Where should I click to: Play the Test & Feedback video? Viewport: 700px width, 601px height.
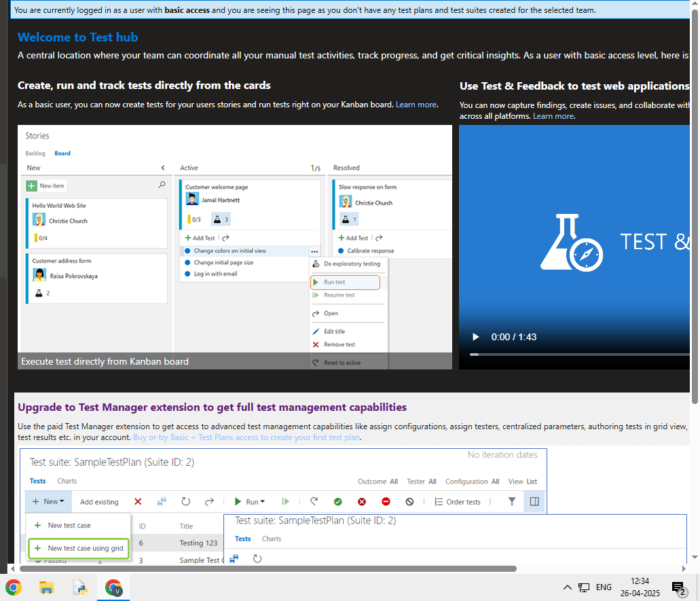pos(475,337)
